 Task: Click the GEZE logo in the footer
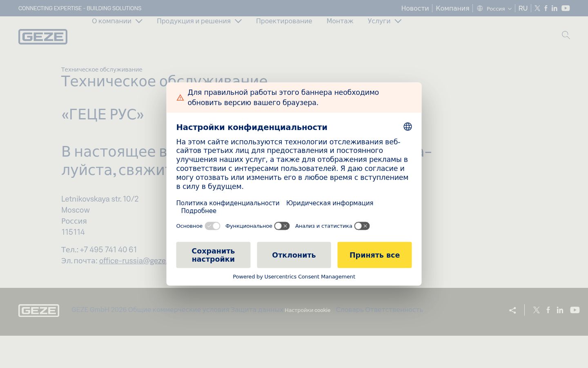tap(39, 310)
